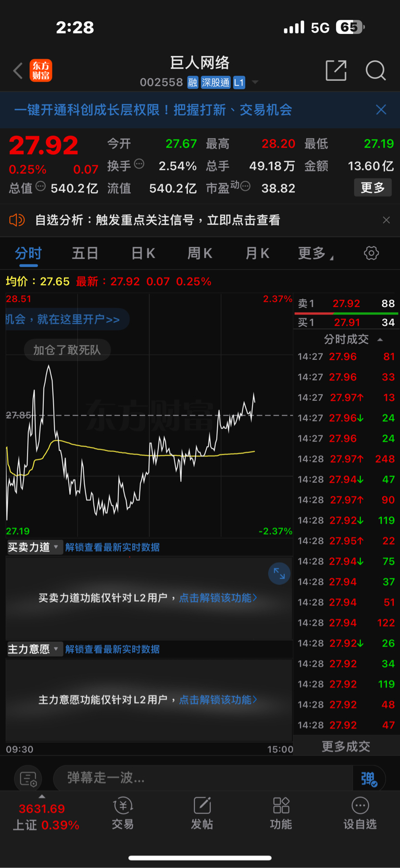Tap the main price 27.92

coord(44,145)
